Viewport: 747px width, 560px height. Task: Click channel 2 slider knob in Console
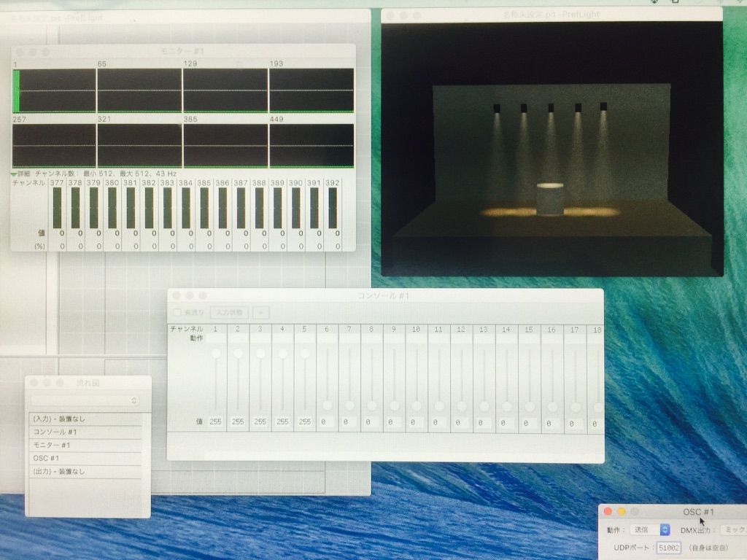(239, 354)
